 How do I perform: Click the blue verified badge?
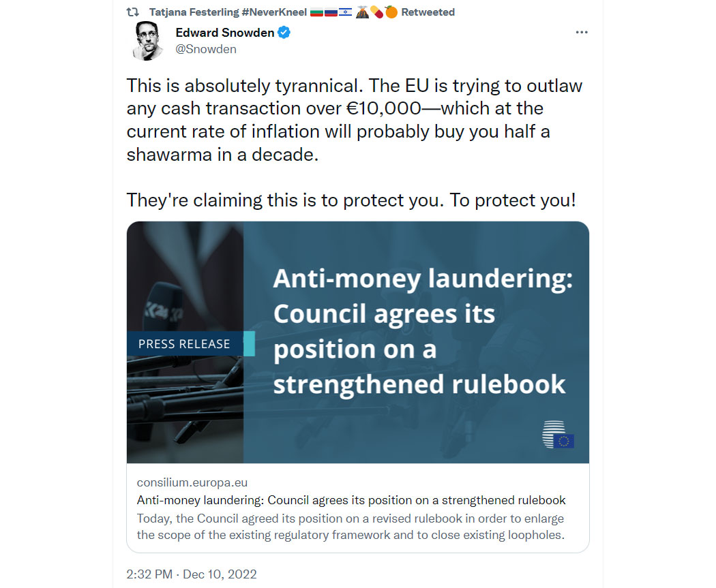click(284, 33)
